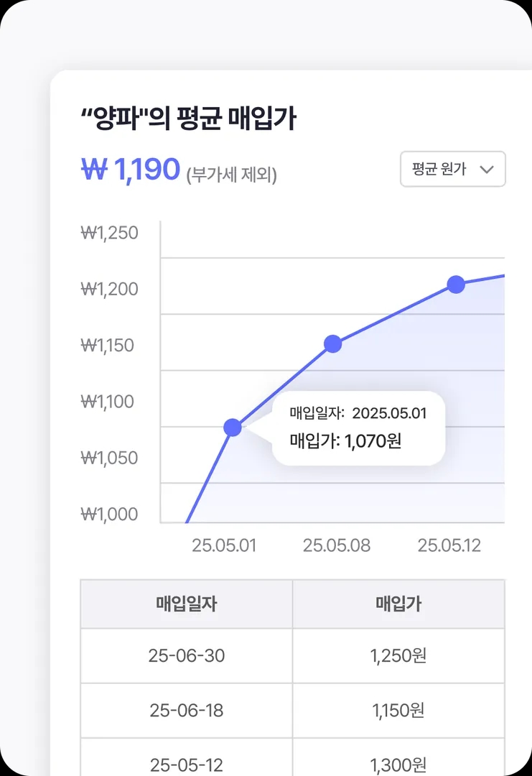Screen dimensions: 532x776
Task: Select the 25-05-12 date cell
Action: [187, 765]
